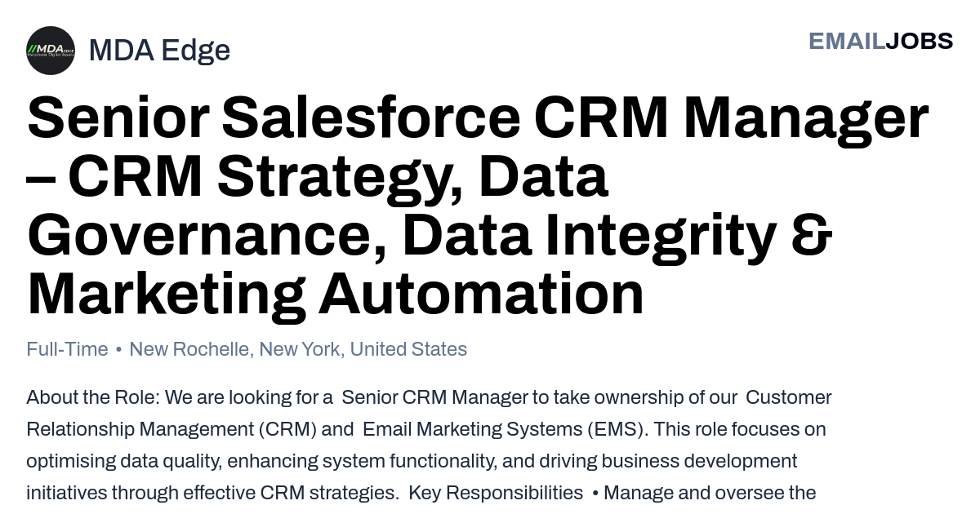The height and width of the screenshot is (514, 980).
Task: Open the EMAILJOBS site logo
Action: click(880, 41)
